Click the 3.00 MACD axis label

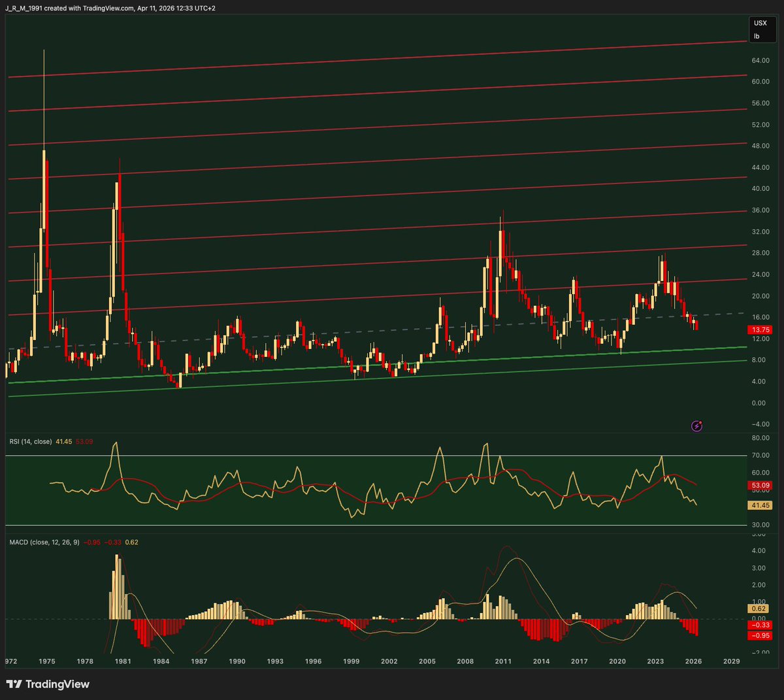(x=759, y=568)
